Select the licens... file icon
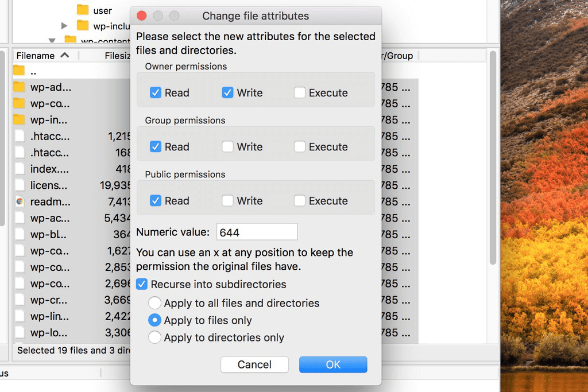588x392 pixels. coord(19,185)
